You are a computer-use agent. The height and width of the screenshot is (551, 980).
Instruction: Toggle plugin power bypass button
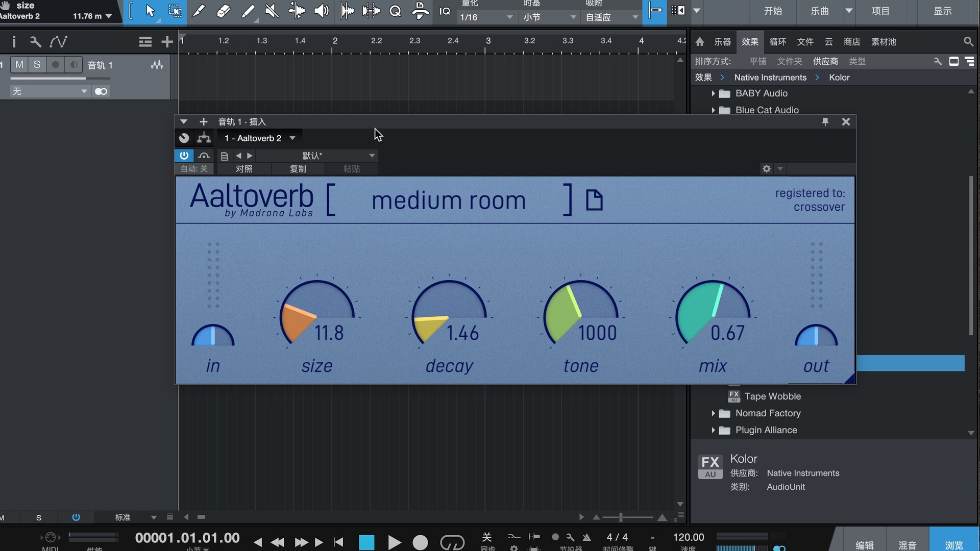point(184,156)
